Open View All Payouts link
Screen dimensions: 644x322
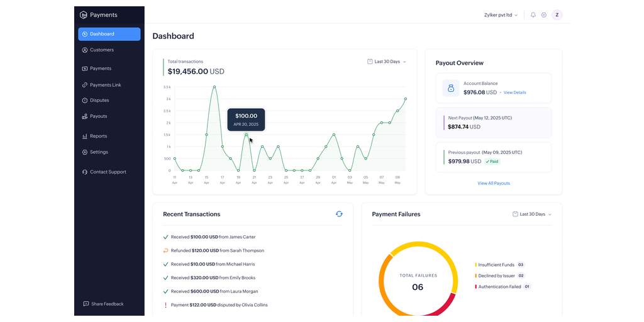[494, 184]
